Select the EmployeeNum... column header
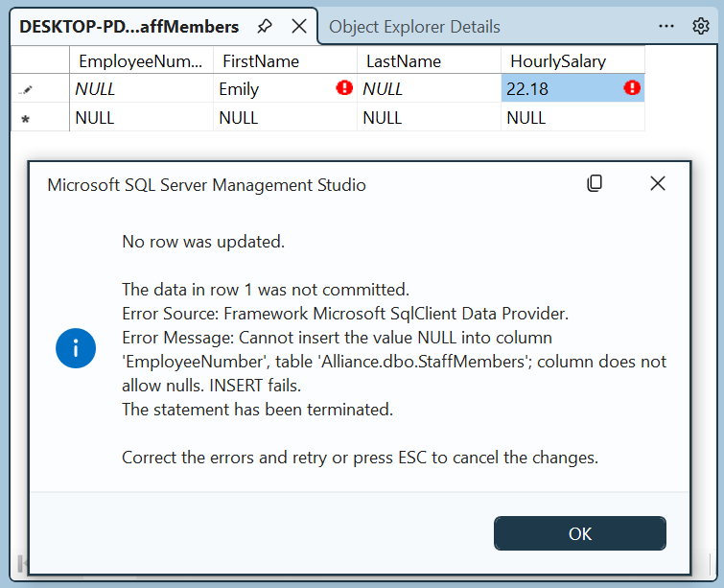The width and height of the screenshot is (724, 588). coord(141,60)
